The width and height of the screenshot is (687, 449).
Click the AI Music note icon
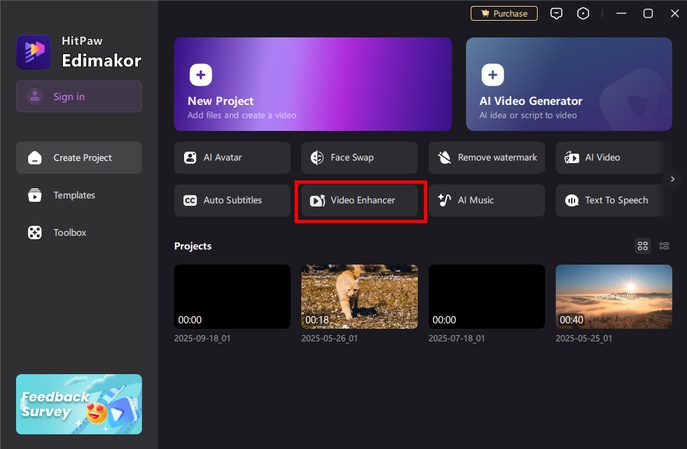pyautogui.click(x=444, y=201)
